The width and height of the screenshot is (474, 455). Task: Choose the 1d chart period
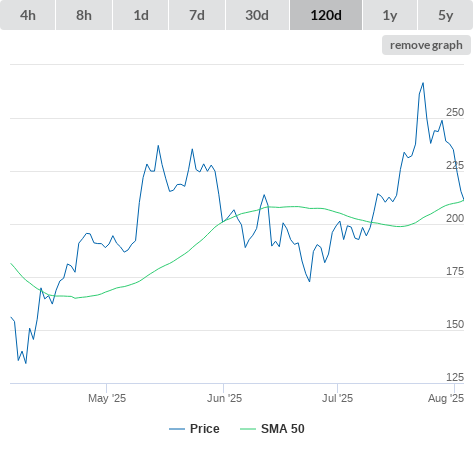click(x=141, y=15)
